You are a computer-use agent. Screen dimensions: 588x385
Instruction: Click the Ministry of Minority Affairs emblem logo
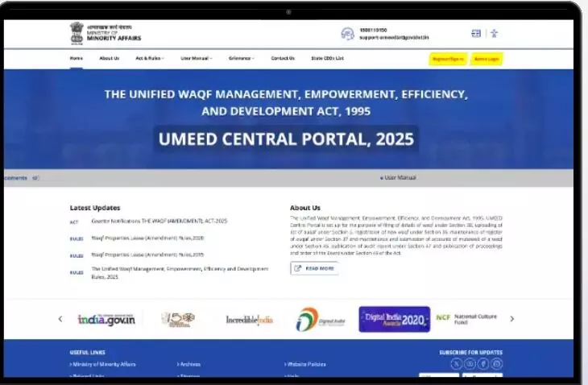(x=77, y=32)
